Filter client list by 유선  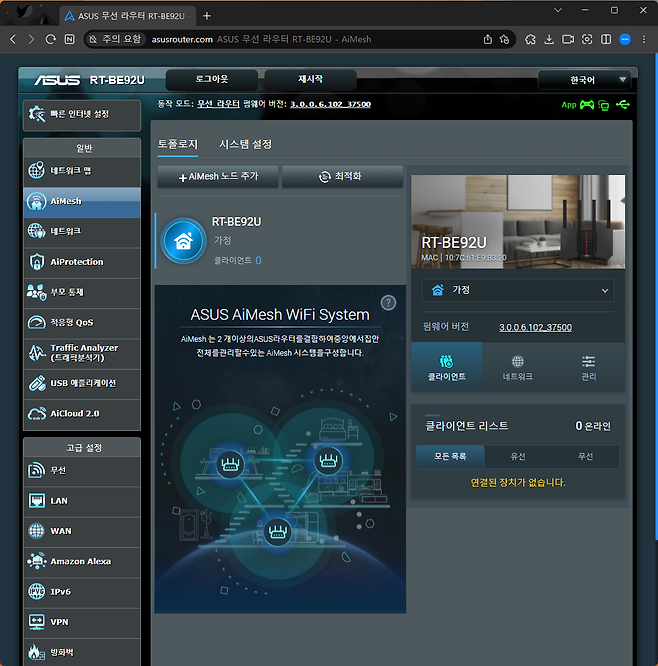click(x=518, y=456)
